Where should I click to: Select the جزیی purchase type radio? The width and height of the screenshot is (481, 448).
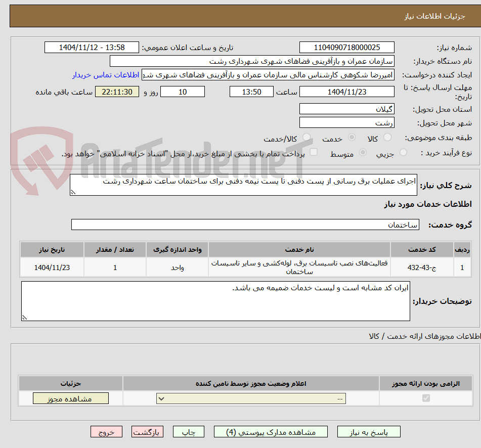(403, 152)
